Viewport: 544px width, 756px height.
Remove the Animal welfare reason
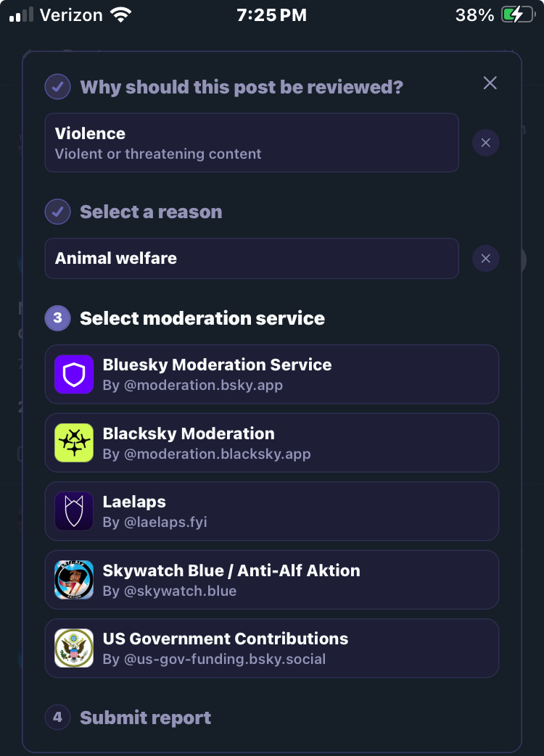pyautogui.click(x=485, y=258)
